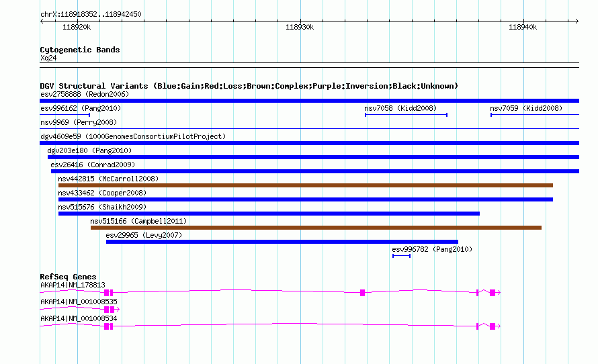
Task: Click the esv996162 thin blue span
Action: (65, 115)
